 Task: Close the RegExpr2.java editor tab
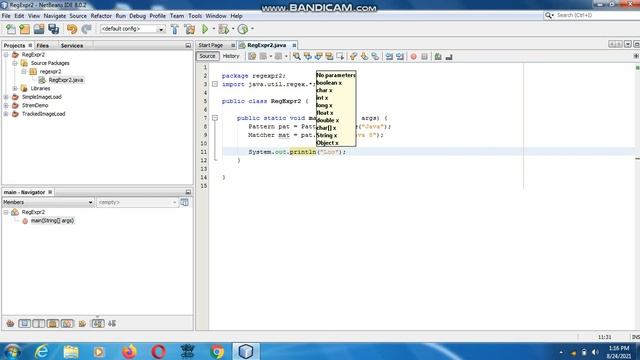pyautogui.click(x=294, y=45)
